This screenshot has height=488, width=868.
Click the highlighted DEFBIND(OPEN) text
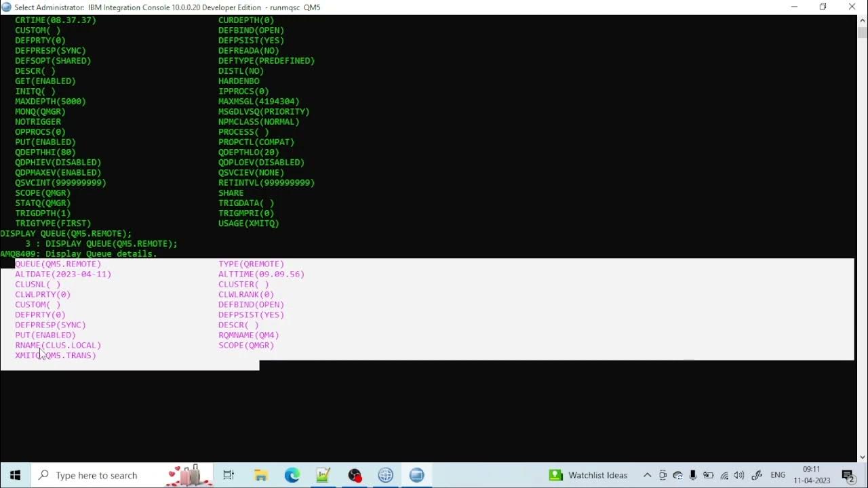click(x=252, y=304)
